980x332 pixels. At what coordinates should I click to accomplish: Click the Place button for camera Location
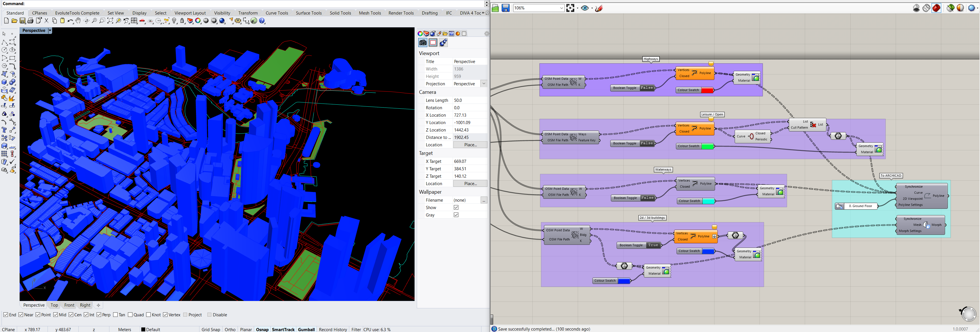(x=470, y=145)
